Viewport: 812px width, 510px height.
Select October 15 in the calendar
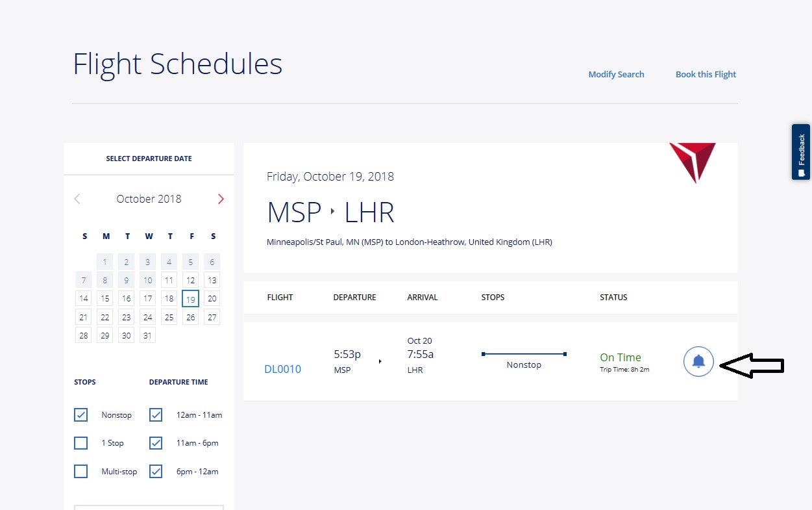click(105, 298)
